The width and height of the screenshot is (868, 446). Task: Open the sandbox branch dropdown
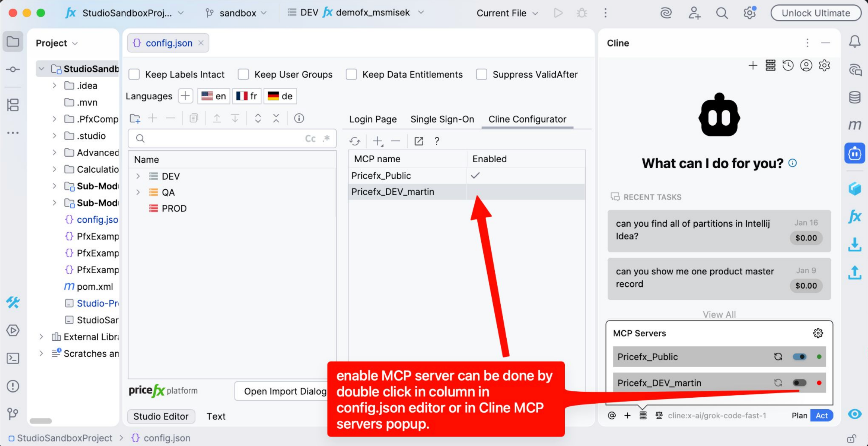(237, 13)
